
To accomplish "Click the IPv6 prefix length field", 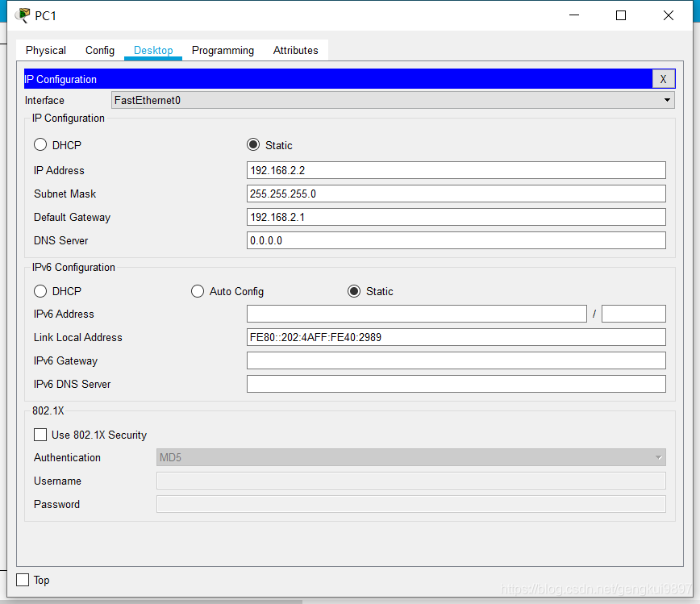I will pos(634,314).
